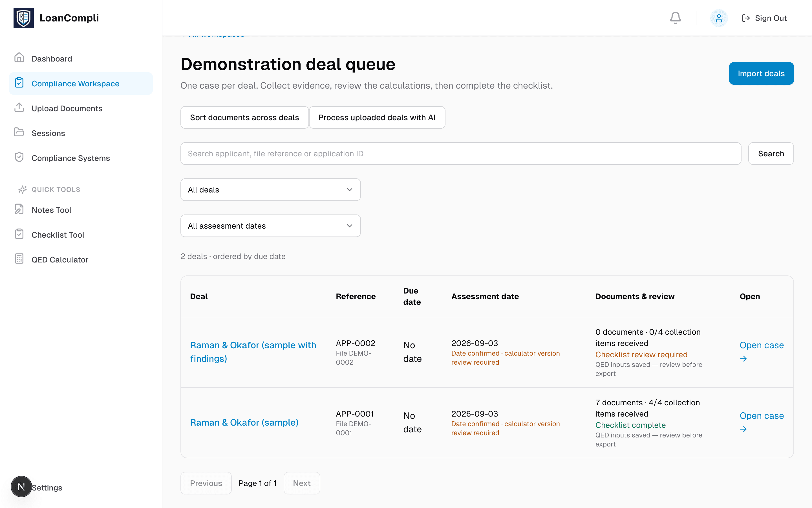Click chevron of All deals filter
This screenshot has width=812, height=508.
tap(349, 189)
